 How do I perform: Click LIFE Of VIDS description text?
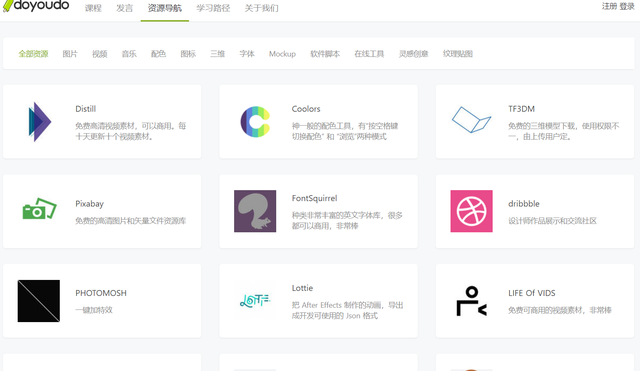560,310
